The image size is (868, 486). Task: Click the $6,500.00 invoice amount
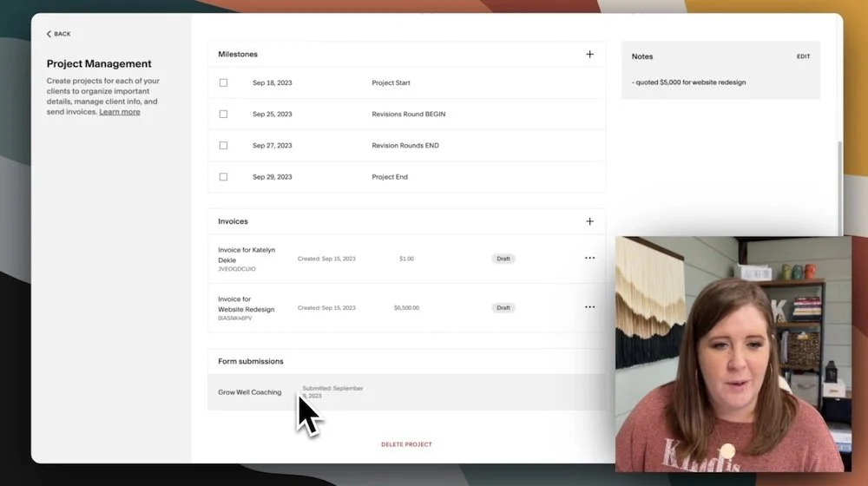(x=406, y=308)
